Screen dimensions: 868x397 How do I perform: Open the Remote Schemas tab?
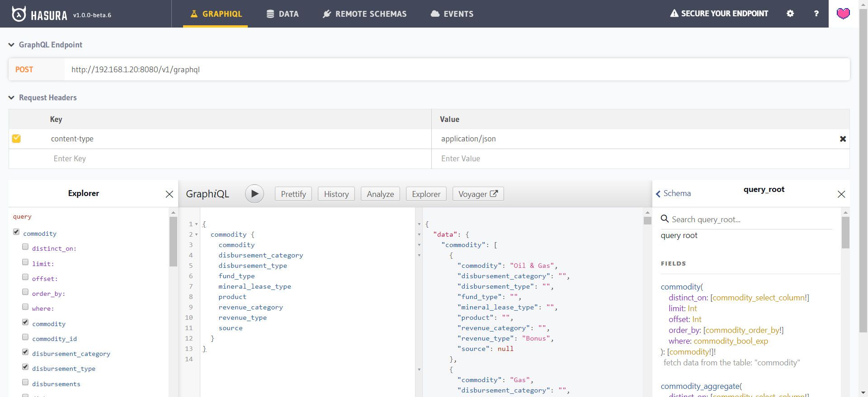(x=364, y=14)
